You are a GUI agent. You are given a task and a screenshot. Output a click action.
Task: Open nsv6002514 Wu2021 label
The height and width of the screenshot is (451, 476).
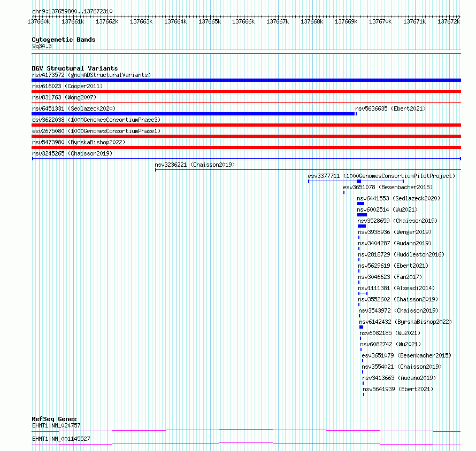[x=387, y=209]
